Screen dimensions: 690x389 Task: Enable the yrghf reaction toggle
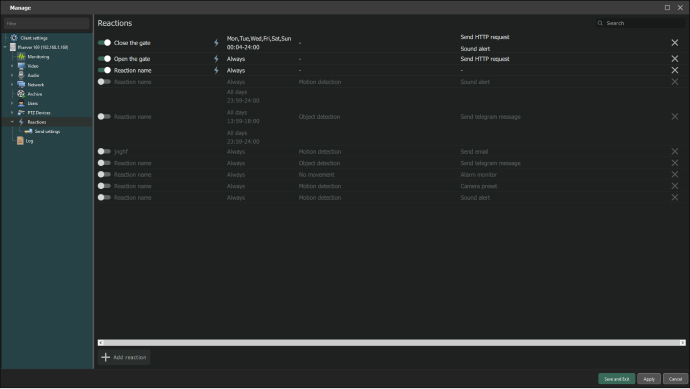[x=104, y=151]
